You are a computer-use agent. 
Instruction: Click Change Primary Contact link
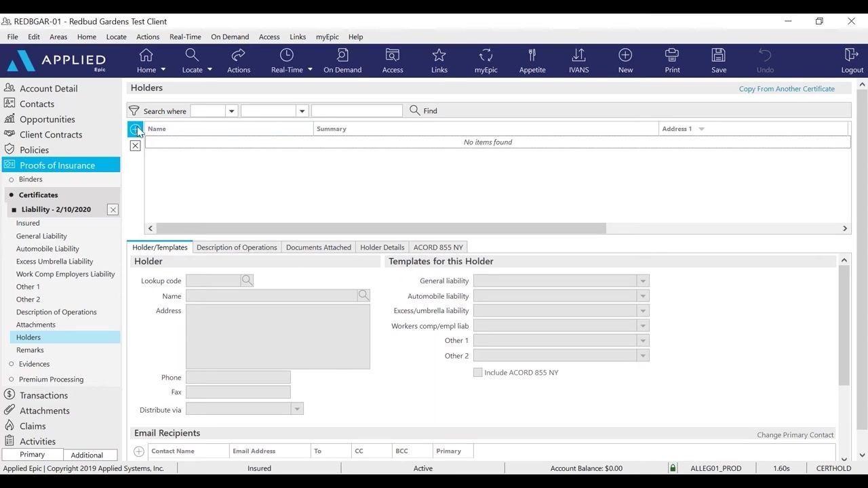pos(795,435)
